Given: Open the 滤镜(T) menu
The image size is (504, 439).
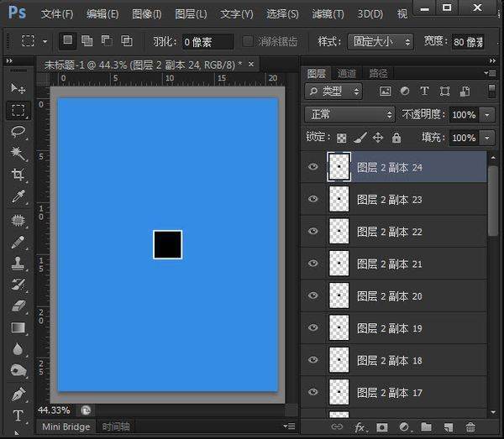Looking at the screenshot, I should click(327, 14).
